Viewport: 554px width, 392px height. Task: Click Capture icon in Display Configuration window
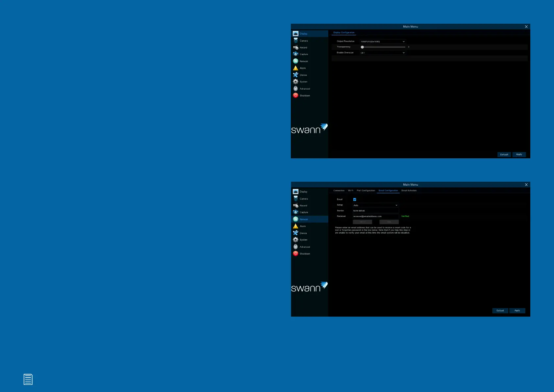tap(295, 54)
